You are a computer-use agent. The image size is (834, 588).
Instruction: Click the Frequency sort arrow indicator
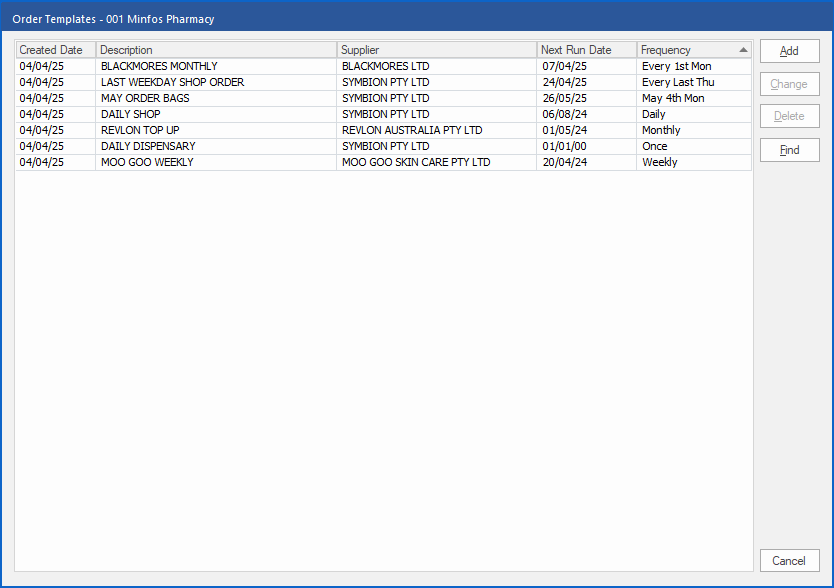coord(743,50)
